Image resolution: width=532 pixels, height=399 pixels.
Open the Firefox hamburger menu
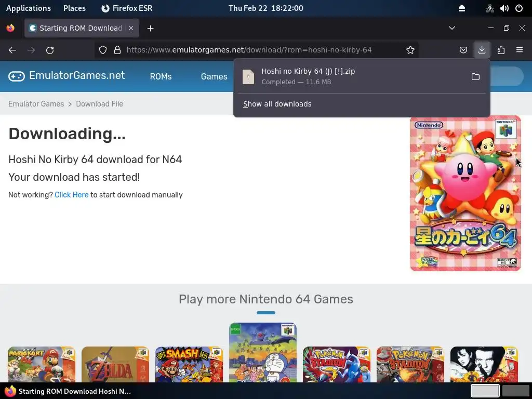point(520,50)
